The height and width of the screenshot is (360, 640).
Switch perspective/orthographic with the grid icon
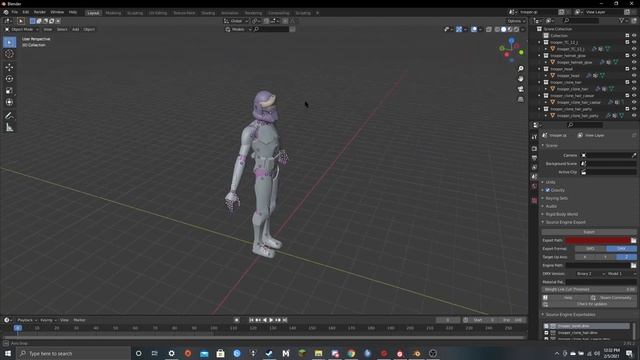click(x=520, y=99)
